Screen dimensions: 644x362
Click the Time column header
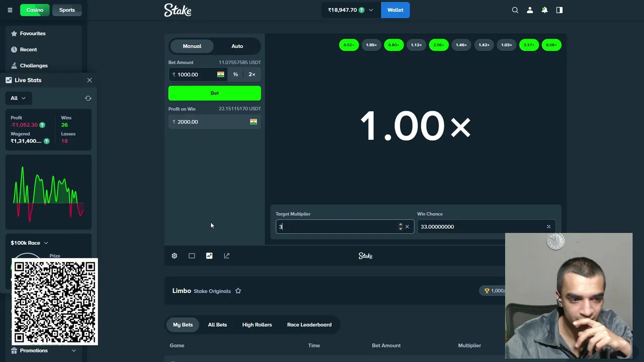(x=314, y=345)
